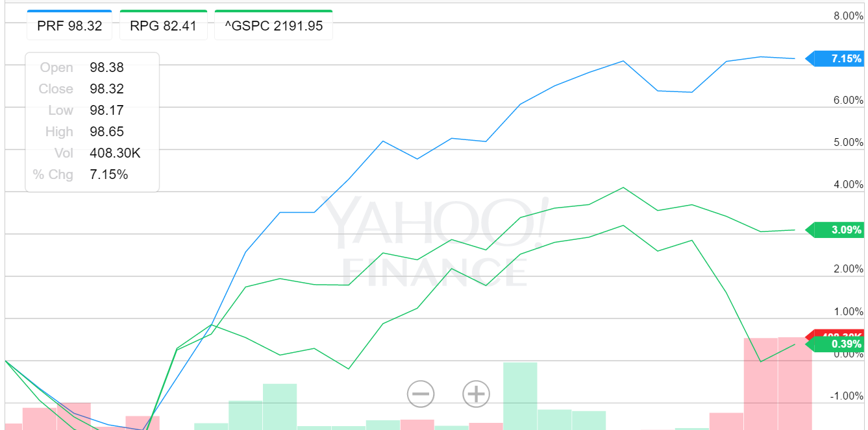Image resolution: width=868 pixels, height=430 pixels.
Task: Toggle the ^GSPC 2191.95 series visibility
Action: pos(273,26)
